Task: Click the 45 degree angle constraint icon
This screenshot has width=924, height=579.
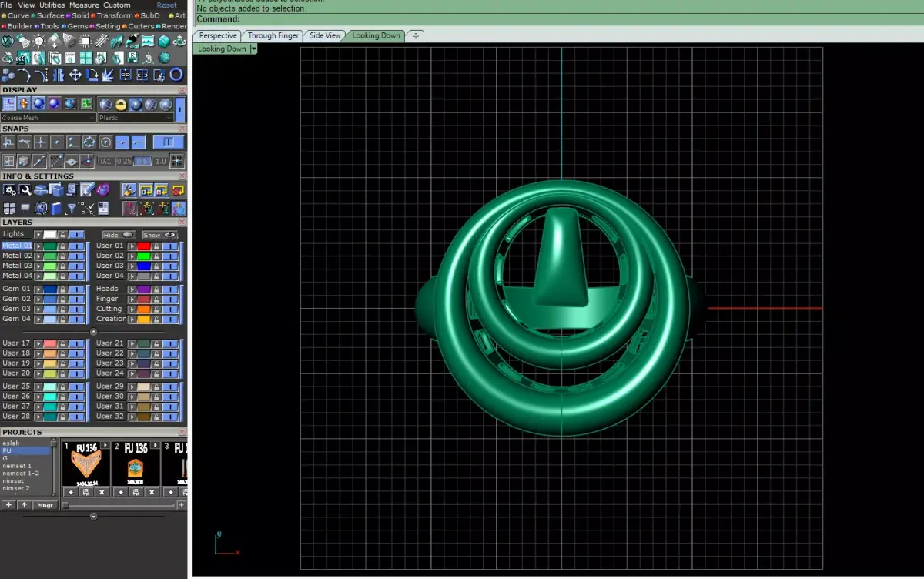Action: (56, 161)
